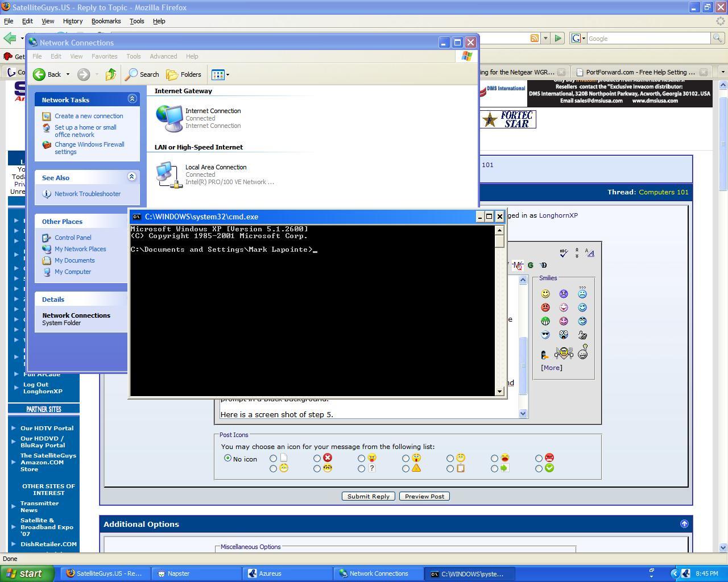Insert the thumbs-up smiley
This screenshot has height=582, width=728.
coord(582,335)
